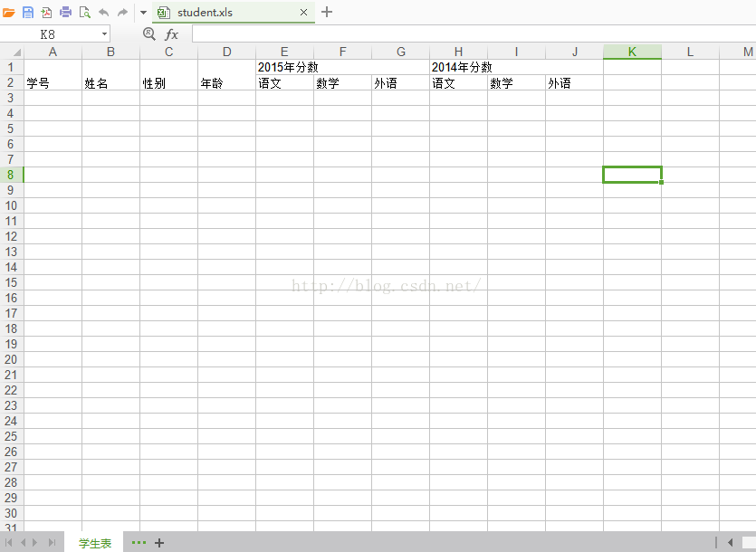Select 语文 cell in column E
Image resolution: width=756 pixels, height=552 pixels.
point(284,83)
